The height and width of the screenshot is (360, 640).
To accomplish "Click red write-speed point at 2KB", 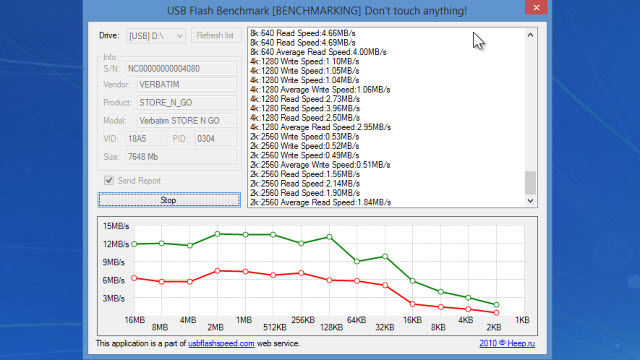I will [496, 313].
